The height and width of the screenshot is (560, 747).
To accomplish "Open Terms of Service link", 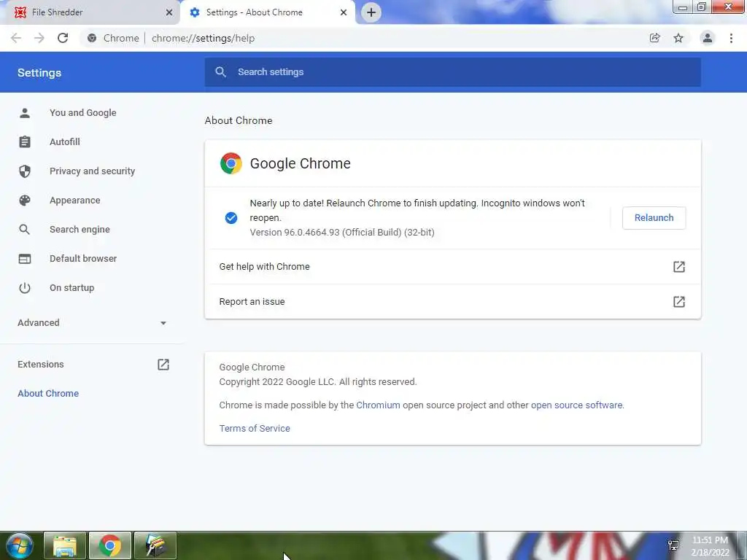I will click(255, 429).
